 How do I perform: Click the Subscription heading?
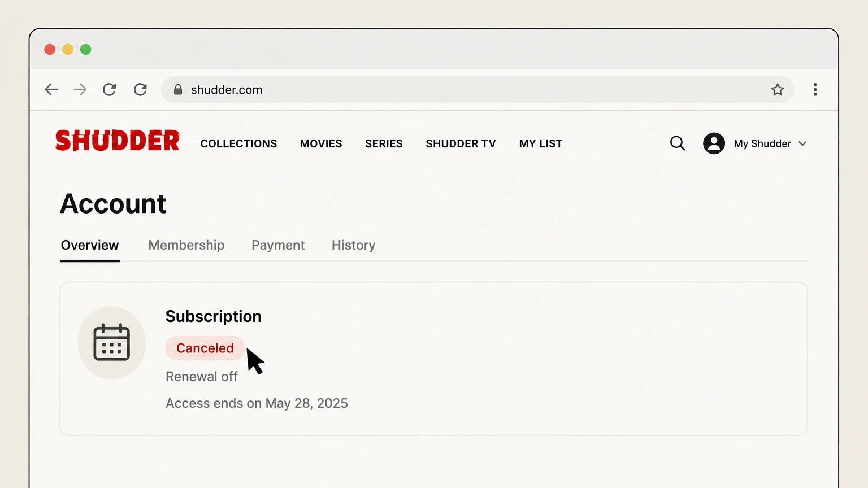tap(214, 316)
